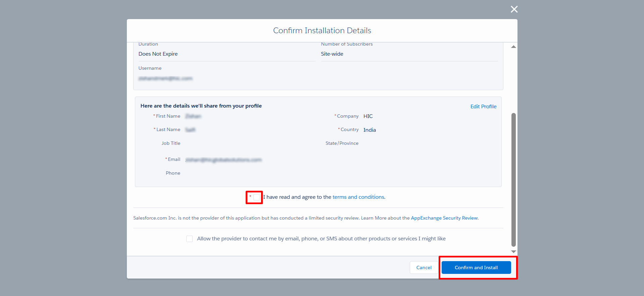Click the HIC company value

[368, 116]
